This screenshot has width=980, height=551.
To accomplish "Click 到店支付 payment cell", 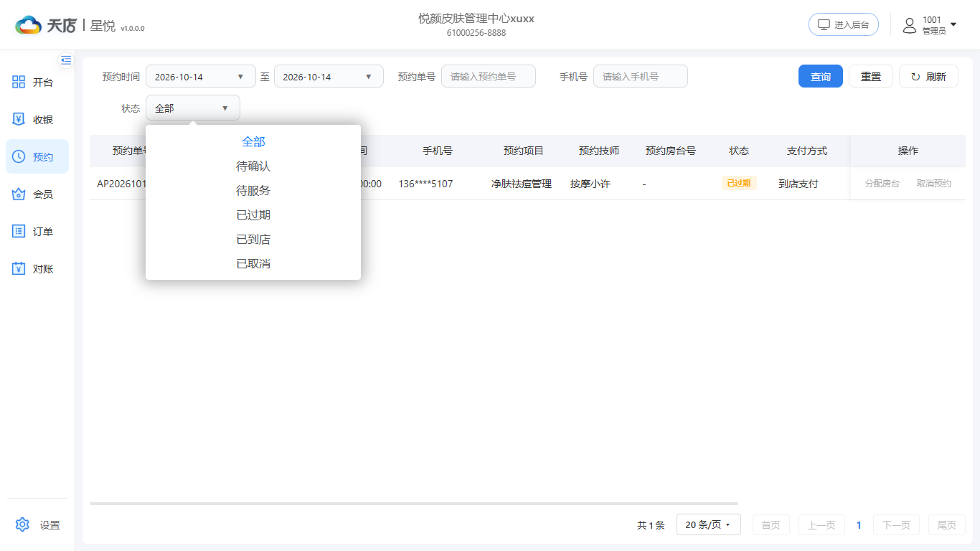I will pos(798,184).
